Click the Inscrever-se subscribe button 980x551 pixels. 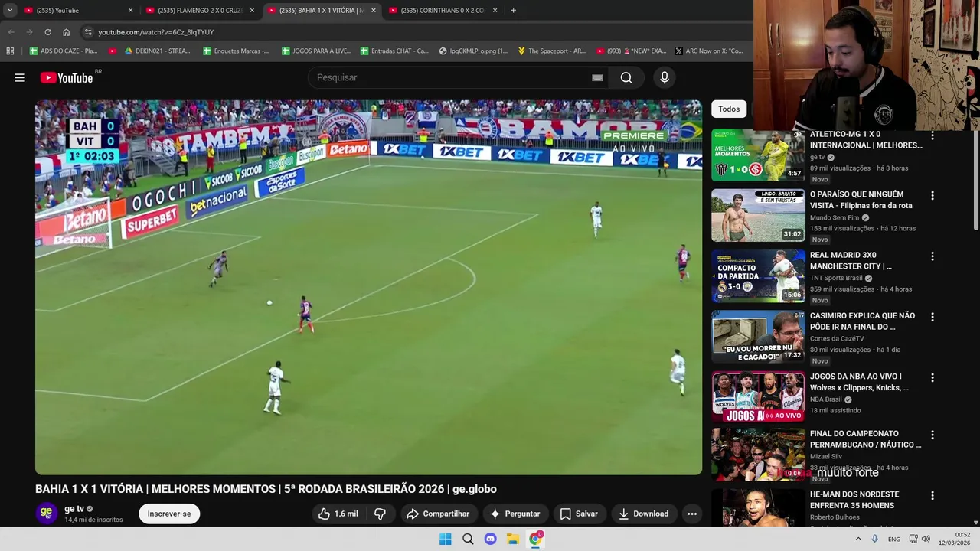tap(169, 514)
